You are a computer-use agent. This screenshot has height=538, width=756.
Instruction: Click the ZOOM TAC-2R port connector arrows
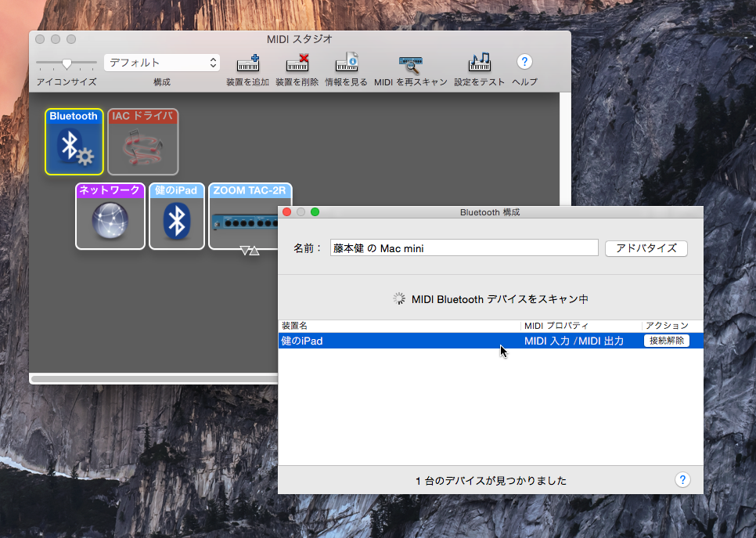(x=250, y=251)
